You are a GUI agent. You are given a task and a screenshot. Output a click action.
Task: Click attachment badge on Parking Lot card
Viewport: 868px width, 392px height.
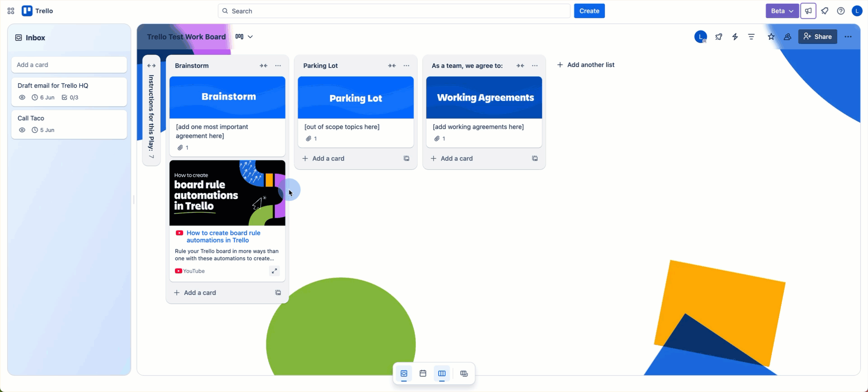tap(311, 139)
